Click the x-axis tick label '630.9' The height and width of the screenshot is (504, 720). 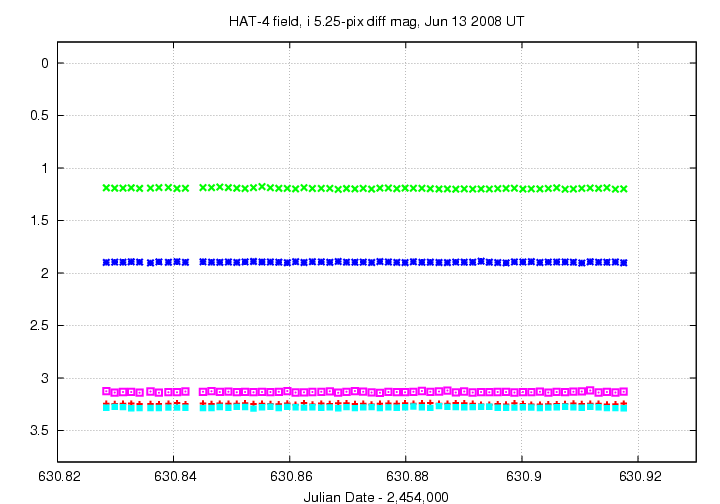[x=523, y=476]
